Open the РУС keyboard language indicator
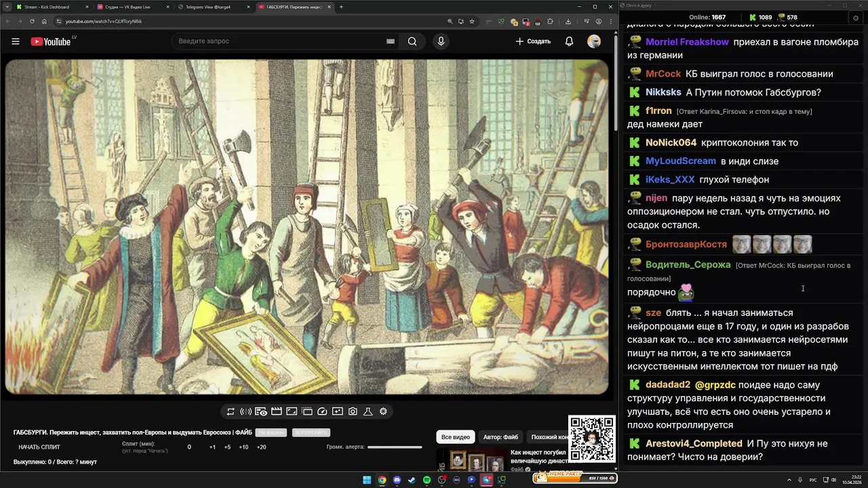Screen dimensions: 868x488 coord(813,480)
